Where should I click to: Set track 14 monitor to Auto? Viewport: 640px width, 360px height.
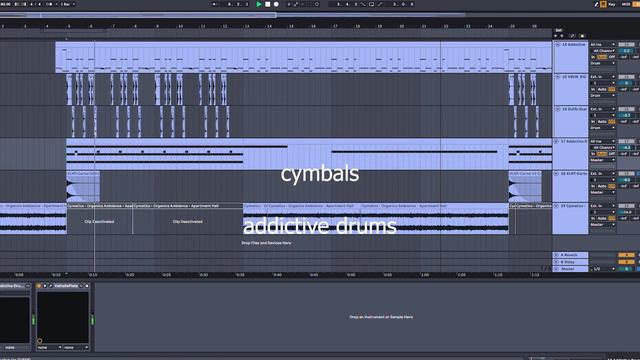coord(602,57)
